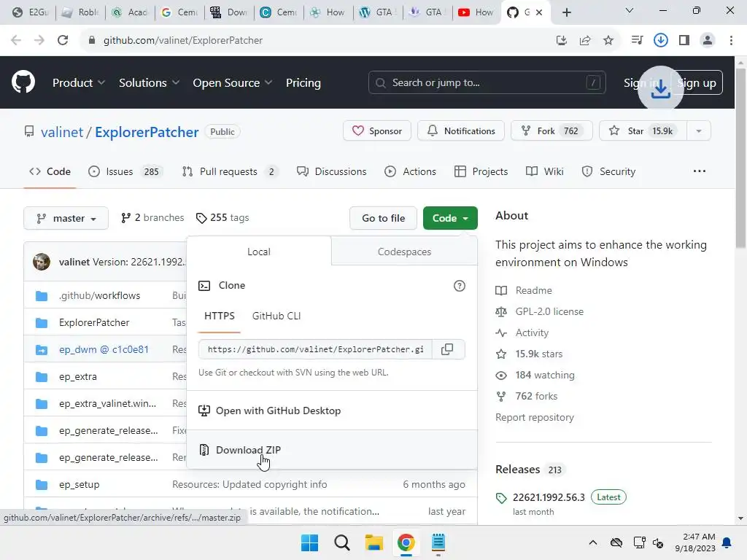View 2 branches link
The height and width of the screenshot is (560, 747).
(x=152, y=217)
